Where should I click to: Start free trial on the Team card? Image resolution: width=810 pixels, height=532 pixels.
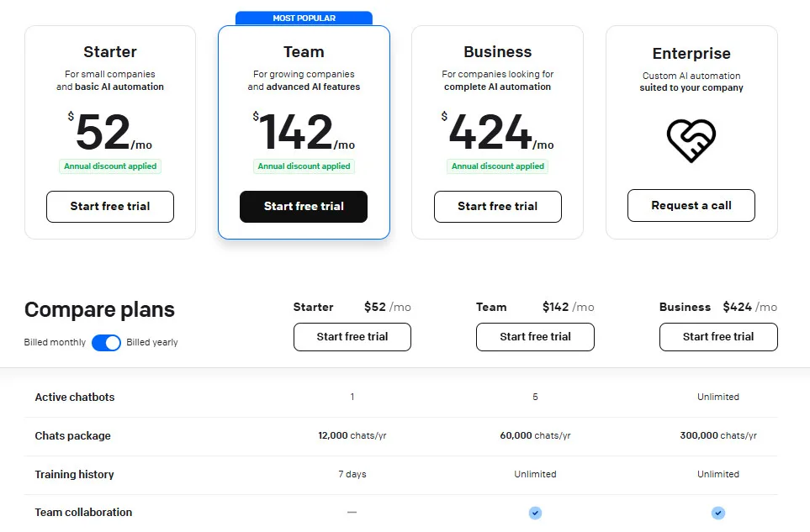[304, 206]
